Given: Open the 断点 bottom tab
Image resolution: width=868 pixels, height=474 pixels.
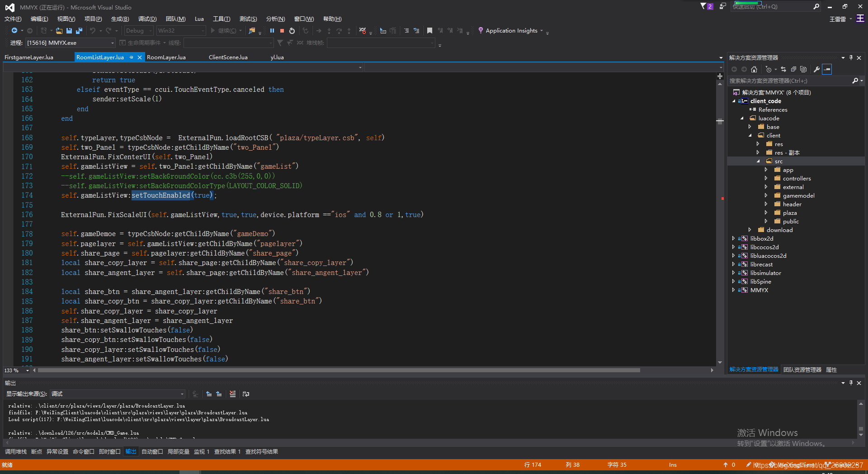Looking at the screenshot, I should pyautogui.click(x=37, y=452).
